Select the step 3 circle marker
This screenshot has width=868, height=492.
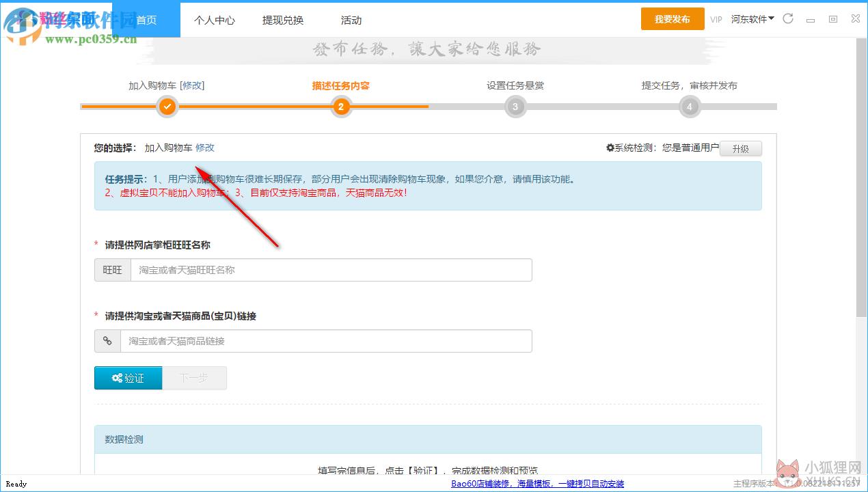515,107
